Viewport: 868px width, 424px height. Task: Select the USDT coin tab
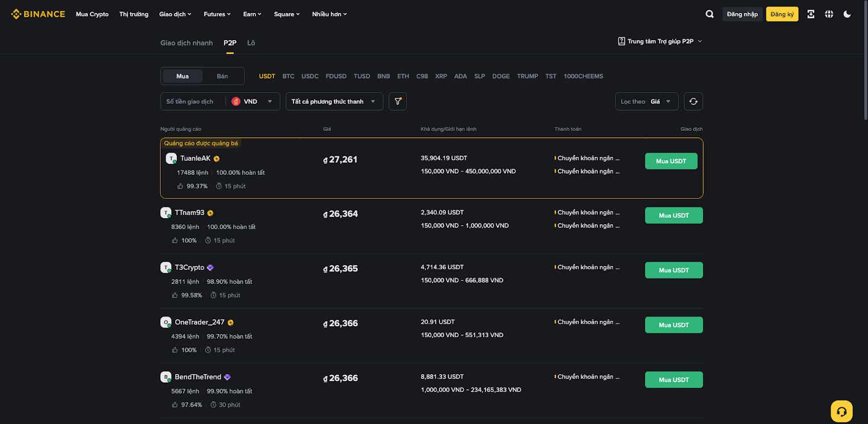tap(267, 76)
